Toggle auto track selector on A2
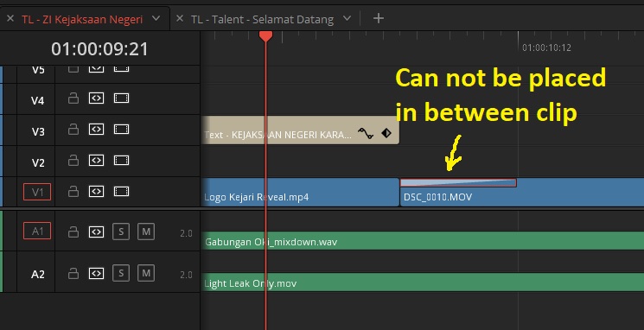Image resolution: width=644 pixels, height=330 pixels. pos(97,273)
